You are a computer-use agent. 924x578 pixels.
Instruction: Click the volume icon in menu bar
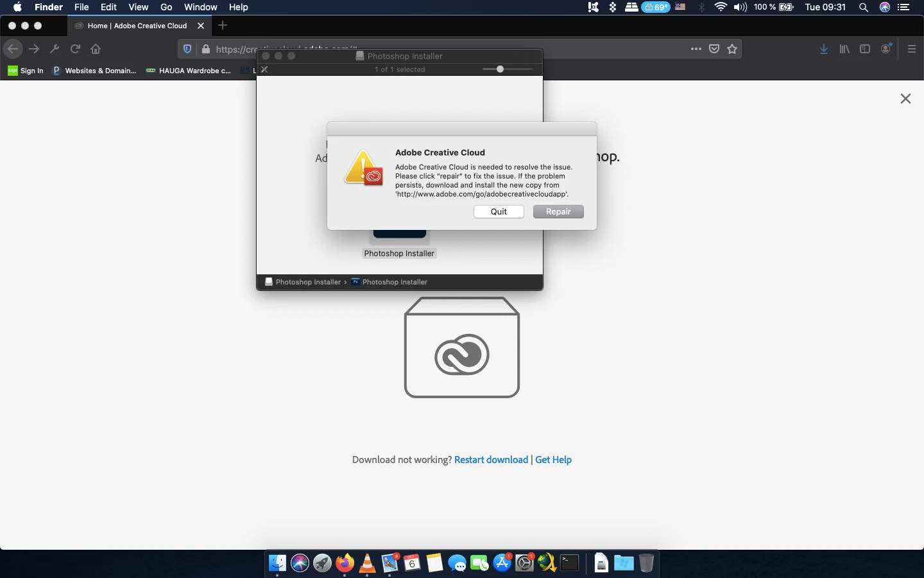[x=740, y=7]
